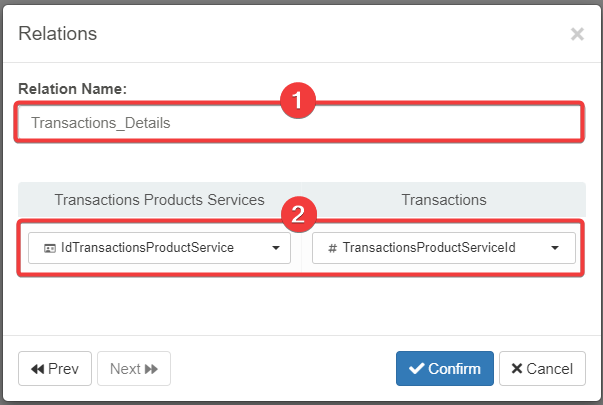Click the X icon on Cancel button
The width and height of the screenshot is (603, 405).
click(517, 369)
